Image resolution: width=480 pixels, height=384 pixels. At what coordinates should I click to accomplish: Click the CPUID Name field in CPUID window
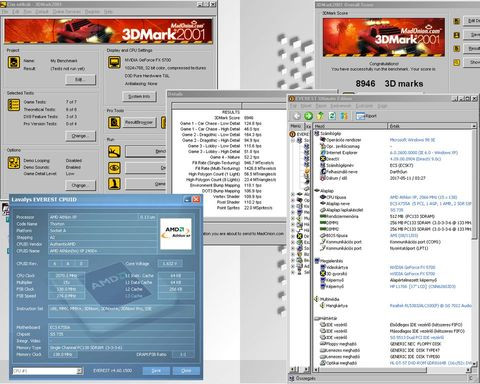point(103,251)
